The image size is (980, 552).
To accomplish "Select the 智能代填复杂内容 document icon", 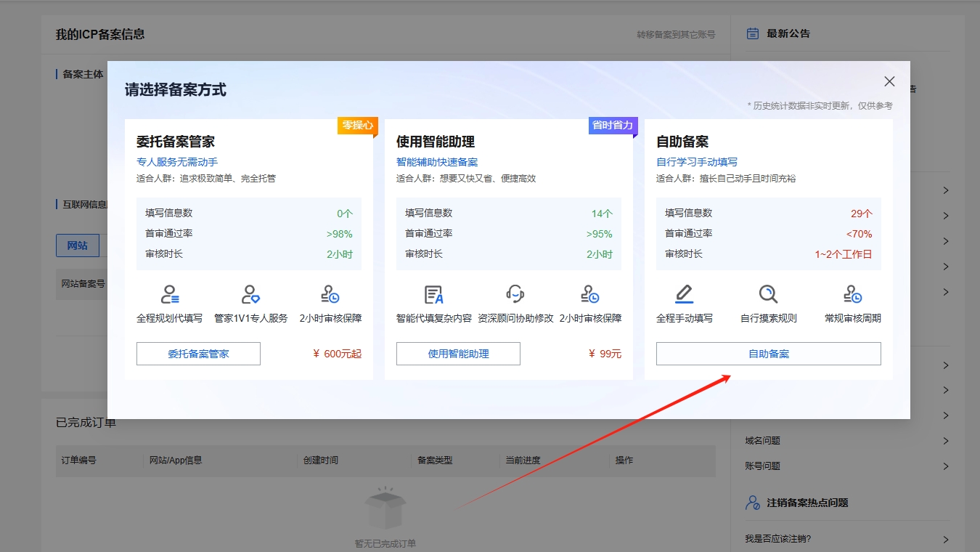I will point(432,294).
